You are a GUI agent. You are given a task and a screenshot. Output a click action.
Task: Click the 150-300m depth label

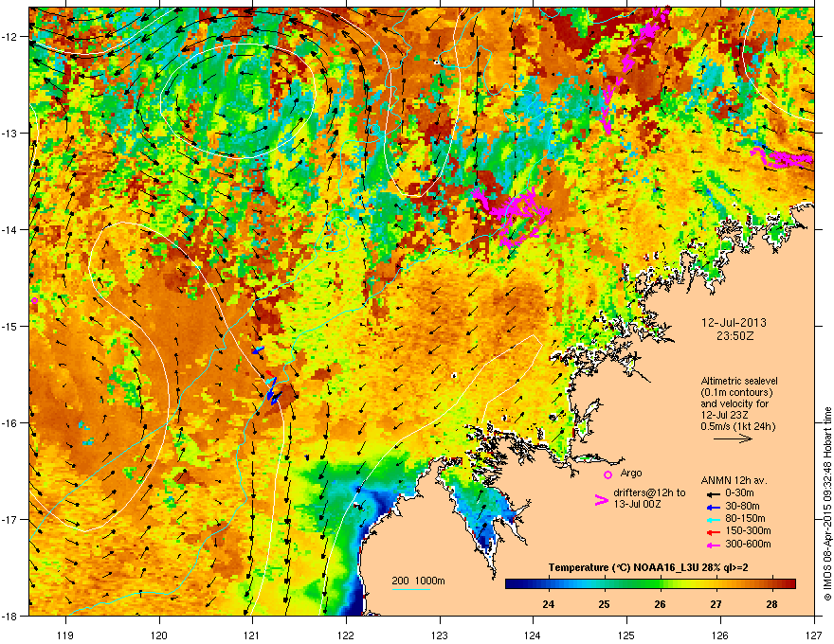[748, 531]
